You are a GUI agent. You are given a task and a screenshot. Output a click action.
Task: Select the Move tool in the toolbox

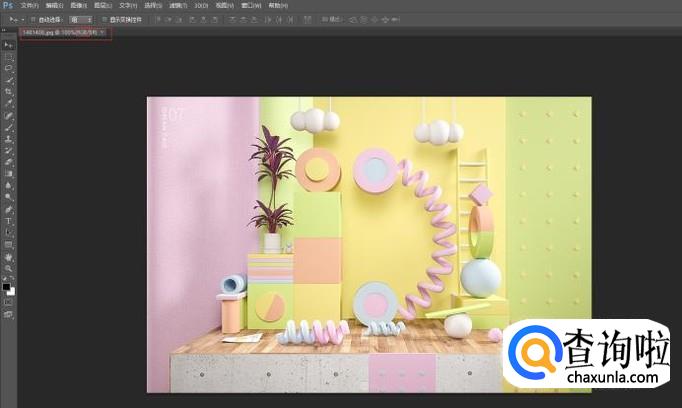(9, 45)
